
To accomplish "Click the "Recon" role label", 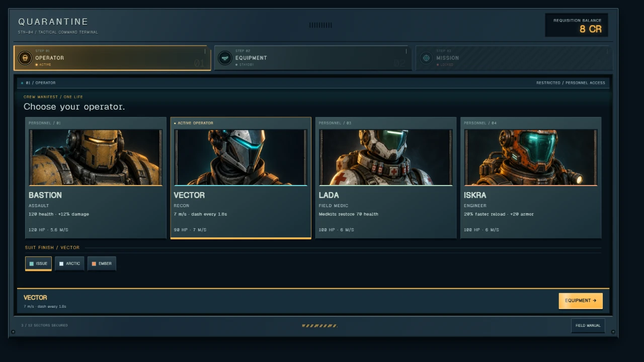I will [182, 206].
